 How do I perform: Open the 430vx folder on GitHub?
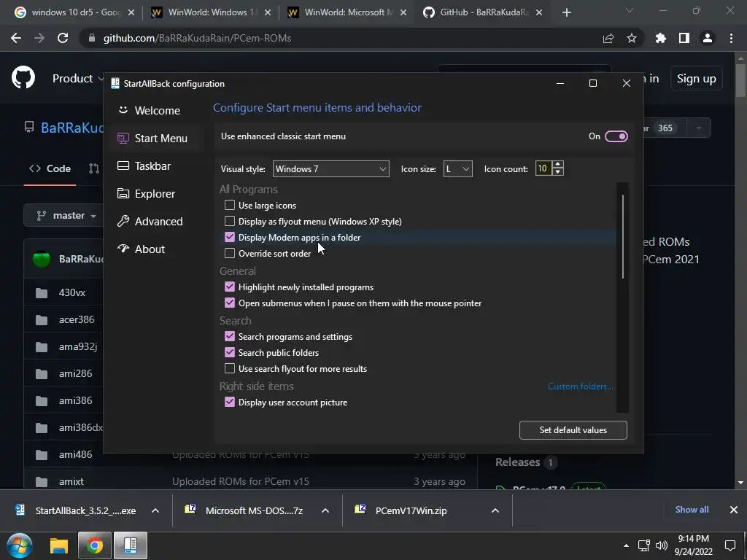click(72, 292)
